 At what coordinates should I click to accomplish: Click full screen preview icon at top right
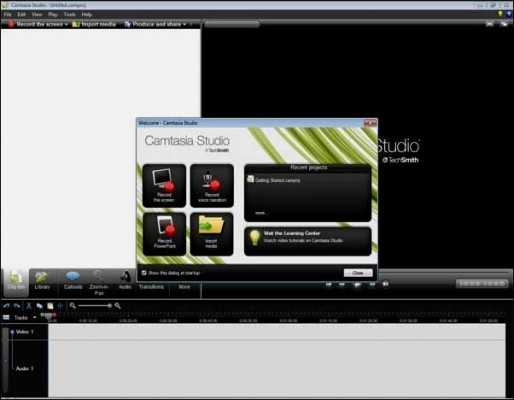tap(504, 24)
